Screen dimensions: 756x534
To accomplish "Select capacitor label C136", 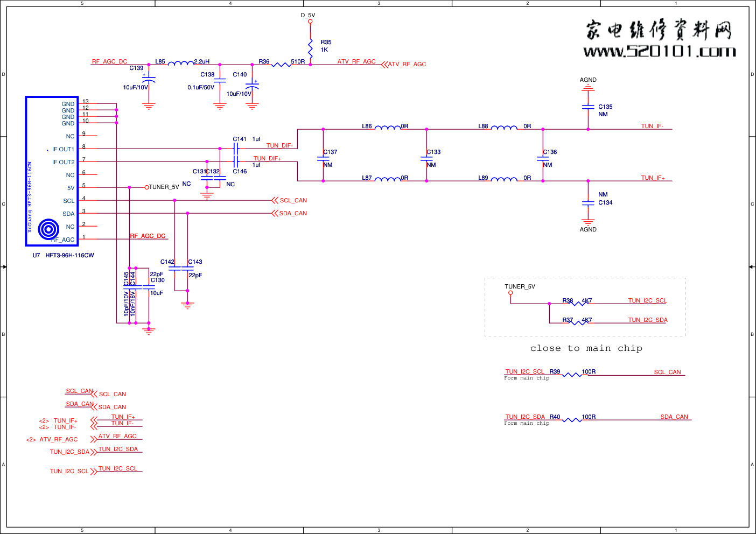I will 550,152.
